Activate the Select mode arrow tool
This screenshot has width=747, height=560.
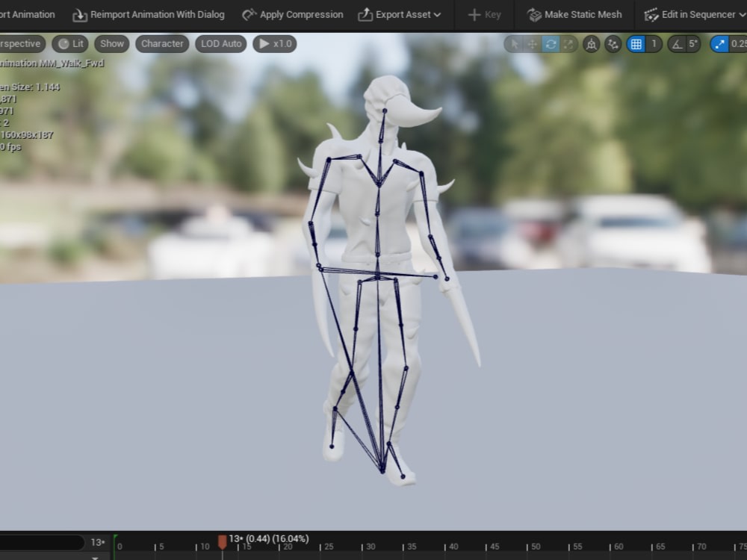pos(514,44)
